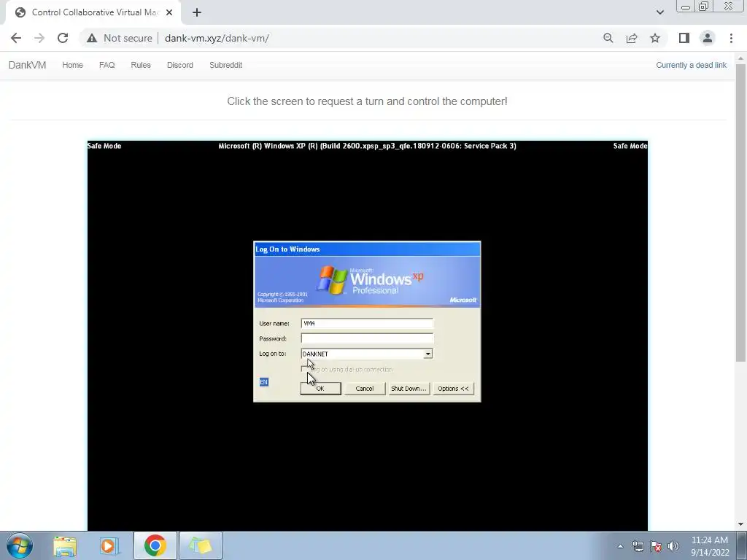This screenshot has width=747, height=560.
Task: Open a new tab with the plus button
Action: (x=197, y=12)
